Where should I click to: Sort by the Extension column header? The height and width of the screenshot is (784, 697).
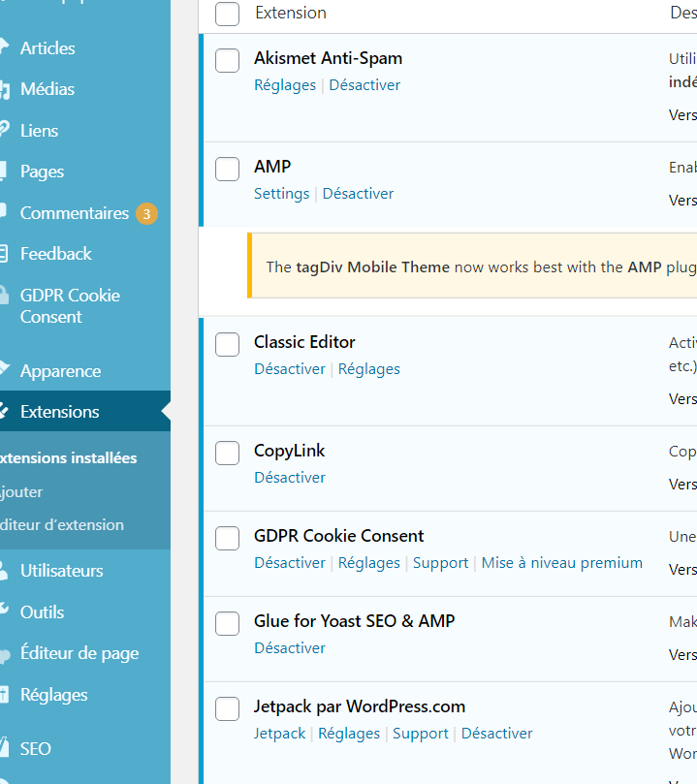(291, 13)
